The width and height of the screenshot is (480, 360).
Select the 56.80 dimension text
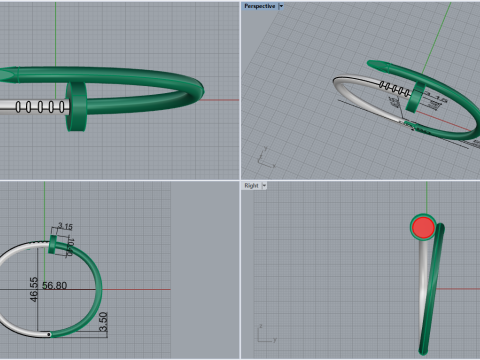[55, 286]
